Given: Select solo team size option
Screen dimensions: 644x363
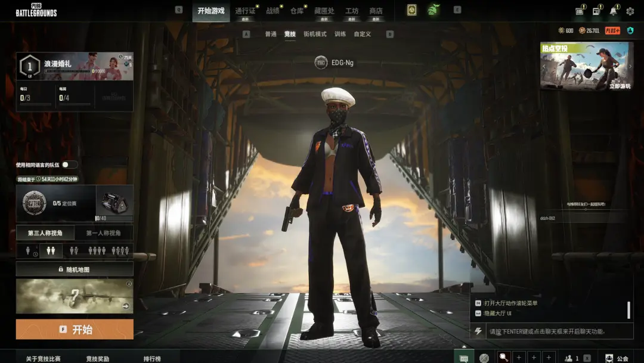Looking at the screenshot, I should pyautogui.click(x=27, y=250).
